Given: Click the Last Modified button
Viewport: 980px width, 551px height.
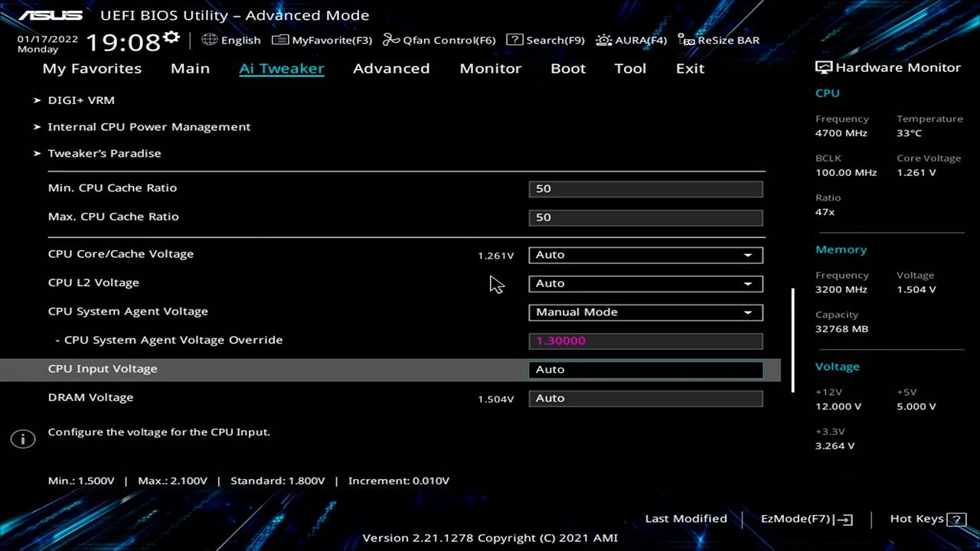Looking at the screenshot, I should point(686,519).
